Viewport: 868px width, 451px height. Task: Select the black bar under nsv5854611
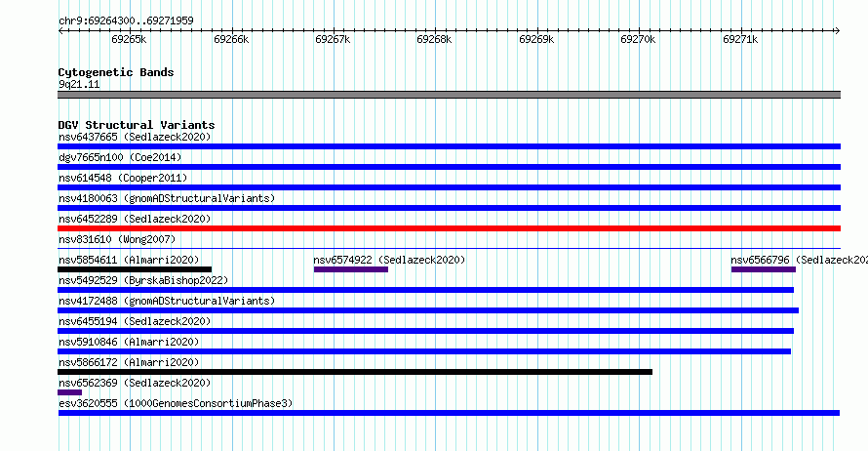click(135, 269)
